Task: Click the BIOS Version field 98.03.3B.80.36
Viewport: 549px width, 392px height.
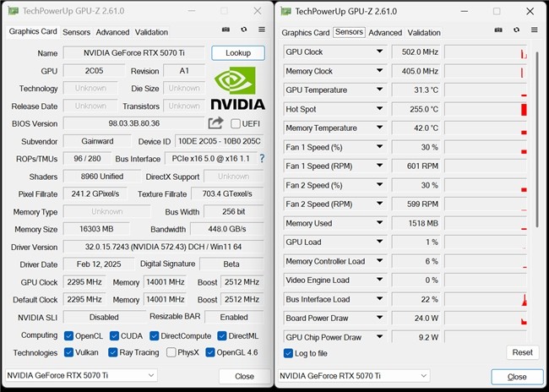Action: (133, 123)
